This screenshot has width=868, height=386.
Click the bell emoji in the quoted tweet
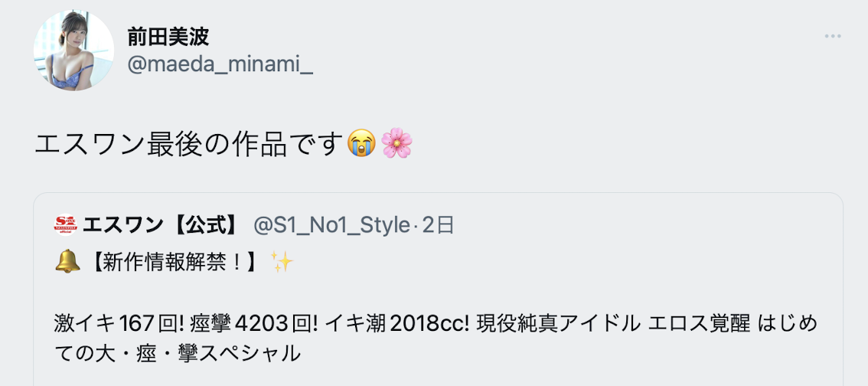tap(67, 263)
